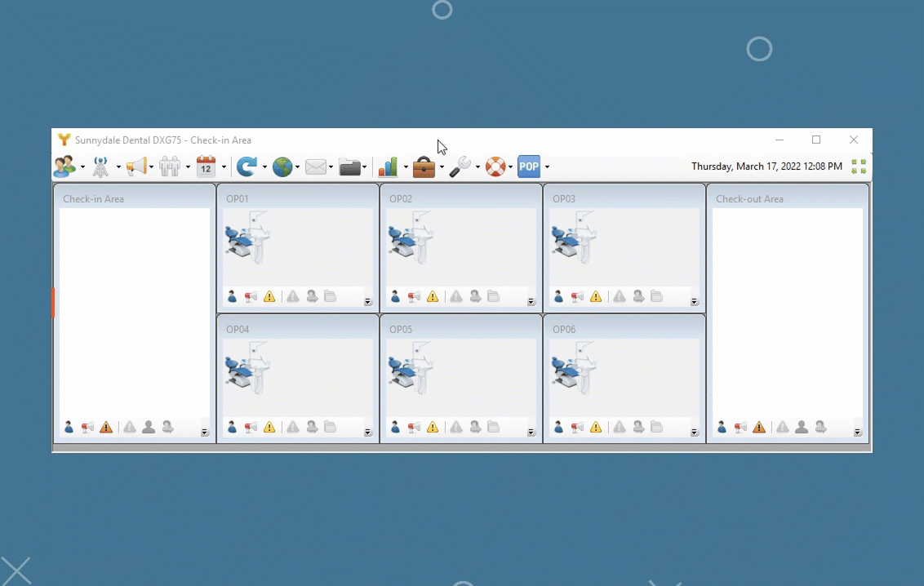This screenshot has width=924, height=586.
Task: Open dropdown arrow next to calendar icon
Action: (224, 167)
